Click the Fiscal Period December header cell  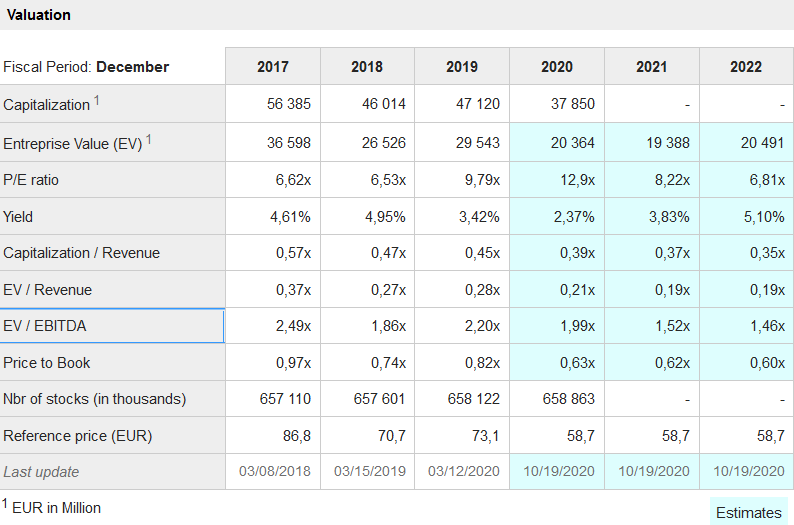click(86, 67)
